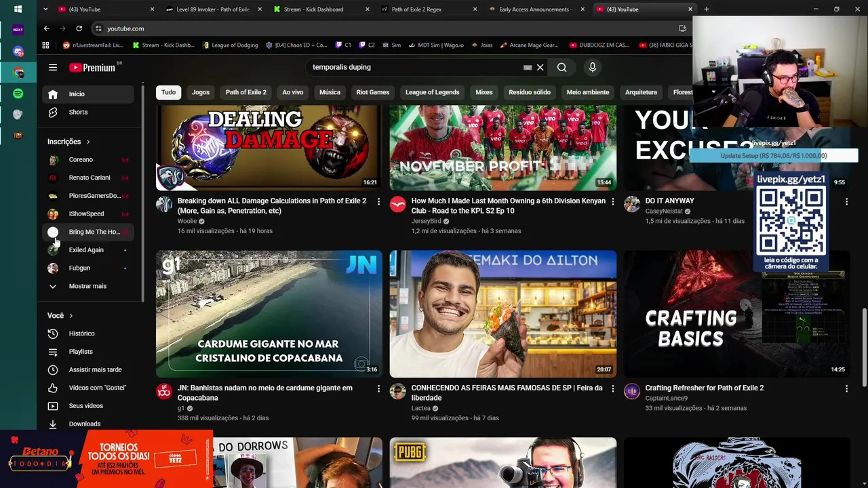Open Spotify from the left dock
The height and width of the screenshot is (488, 868).
pos(18,94)
